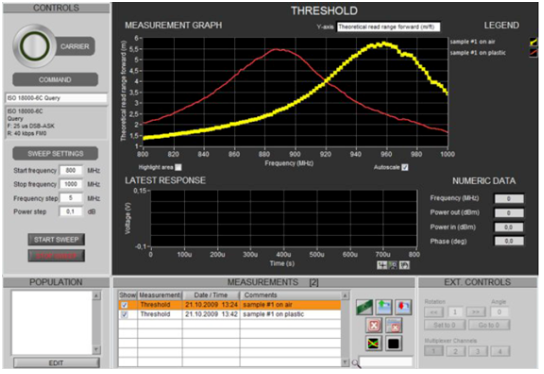This screenshot has height=374, width=544.
Task: Sort by the Date / Time column header
Action: point(211,295)
